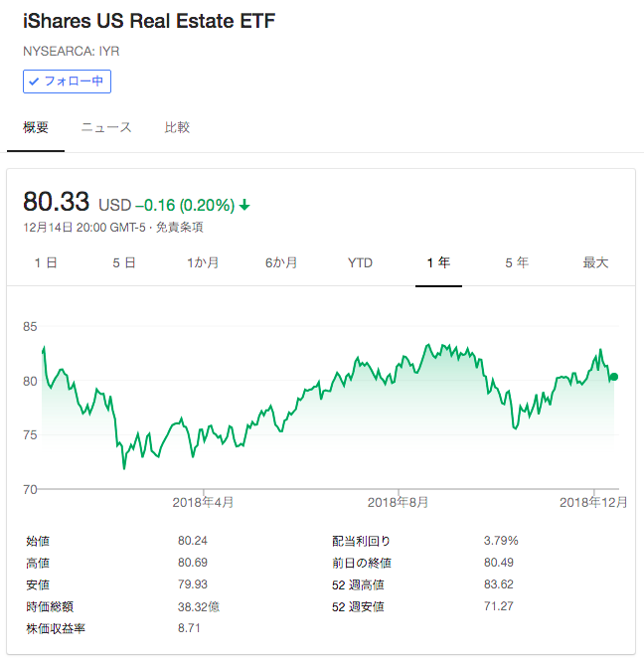644x664 pixels.
Task: Click the 株価収益率 value 8.71
Action: (189, 628)
